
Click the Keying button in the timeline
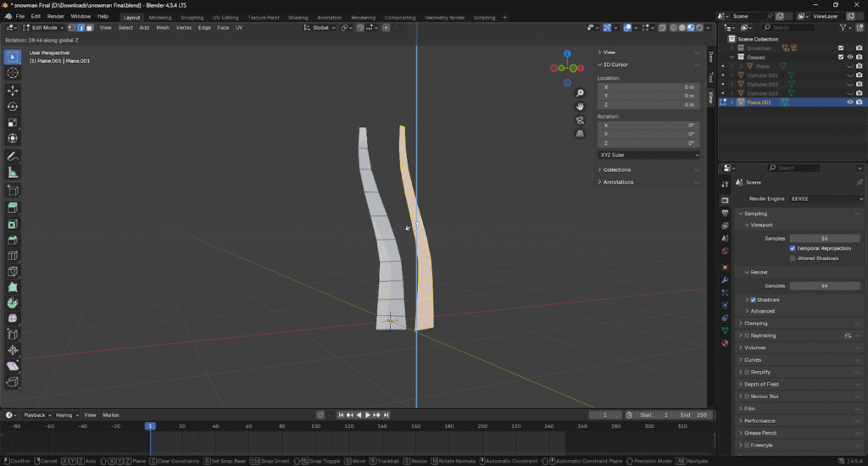tap(64, 415)
